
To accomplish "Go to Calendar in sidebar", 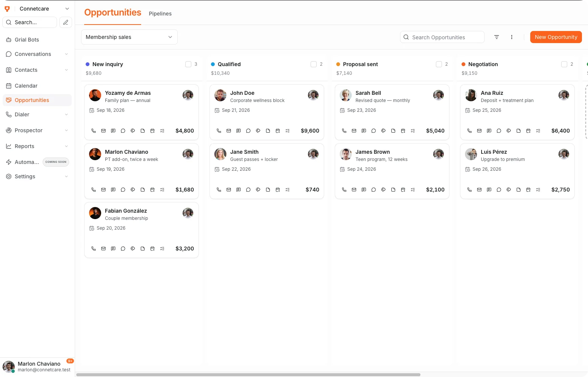I will point(37,86).
